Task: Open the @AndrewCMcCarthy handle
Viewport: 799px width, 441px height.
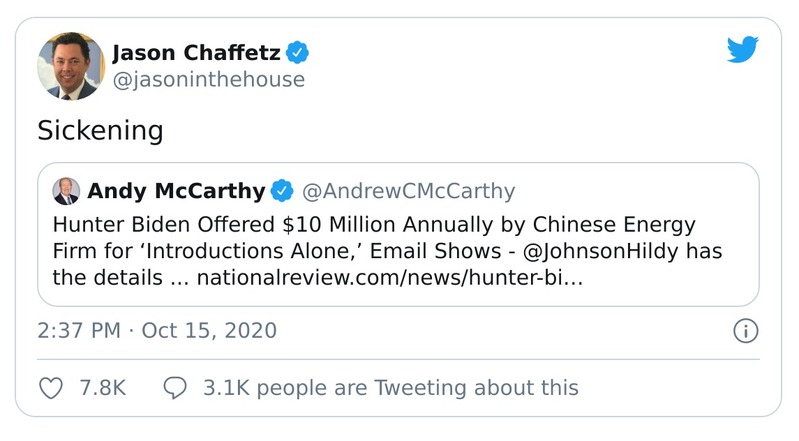Action: pos(408,190)
